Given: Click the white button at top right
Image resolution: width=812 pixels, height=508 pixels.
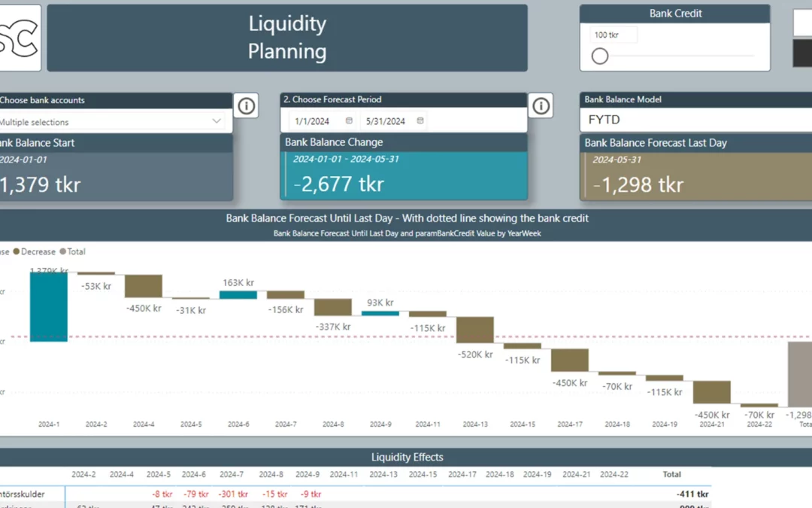Looking at the screenshot, I should pos(802,23).
